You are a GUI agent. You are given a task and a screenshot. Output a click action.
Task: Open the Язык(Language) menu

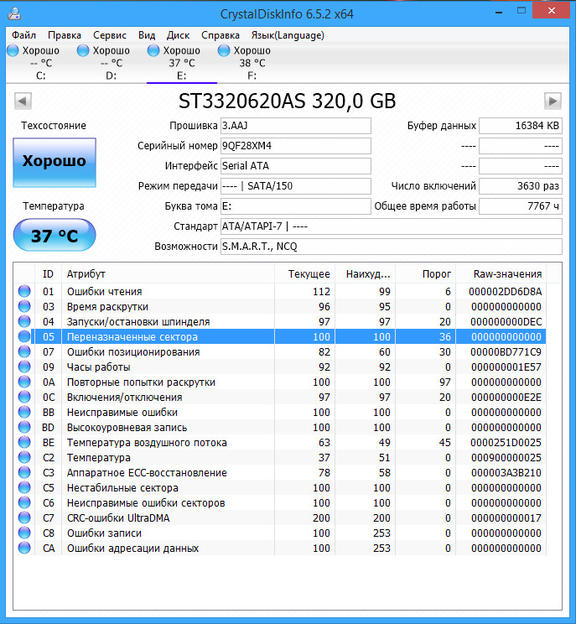tap(287, 35)
